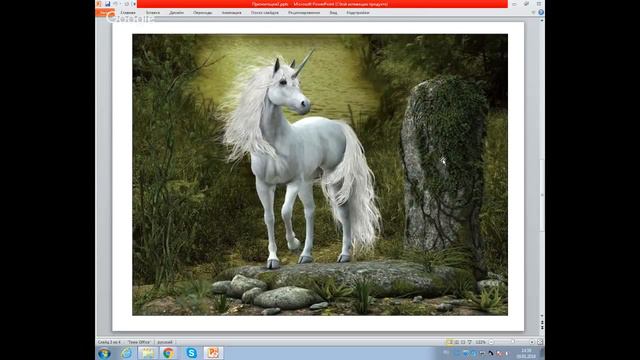
Task: Open the Показ слайдов ribbon tab
Action: [x=264, y=13]
